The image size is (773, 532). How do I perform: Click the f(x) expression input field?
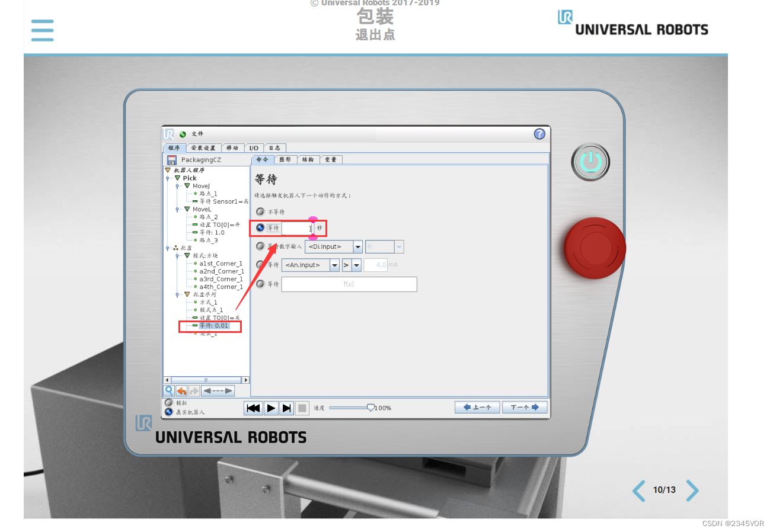(349, 284)
